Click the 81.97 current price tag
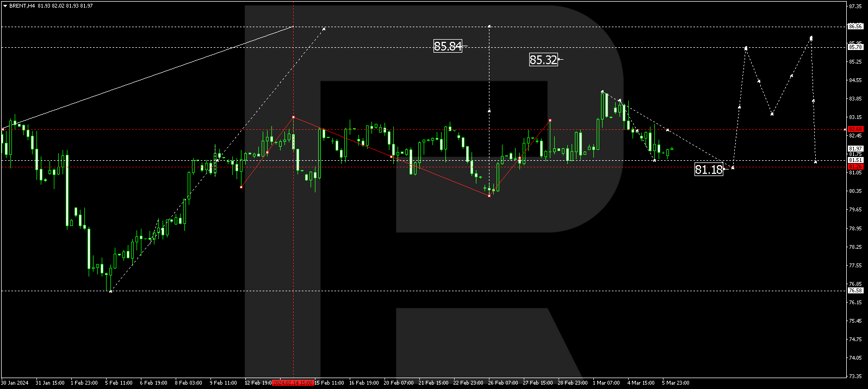Image resolution: width=868 pixels, height=389 pixels. pos(855,148)
